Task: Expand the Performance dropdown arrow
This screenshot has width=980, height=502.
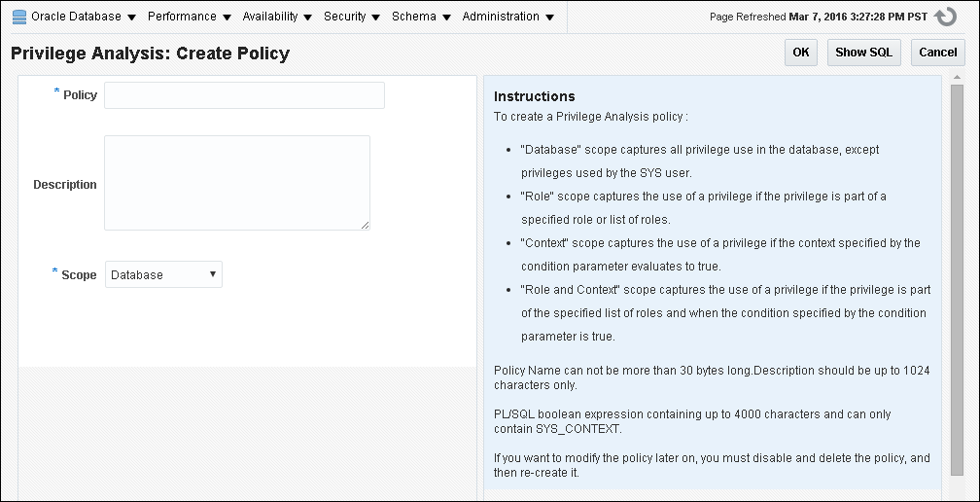Action: click(x=227, y=18)
